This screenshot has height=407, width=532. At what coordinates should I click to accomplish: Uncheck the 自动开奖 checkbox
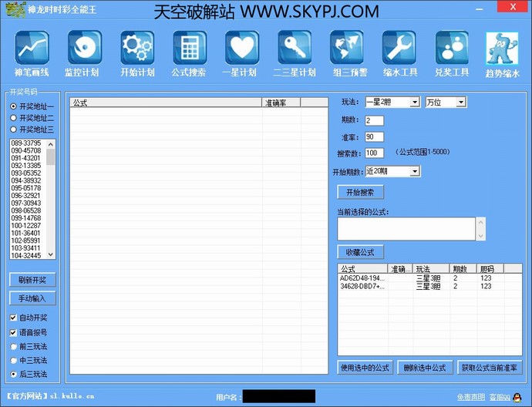(x=14, y=318)
